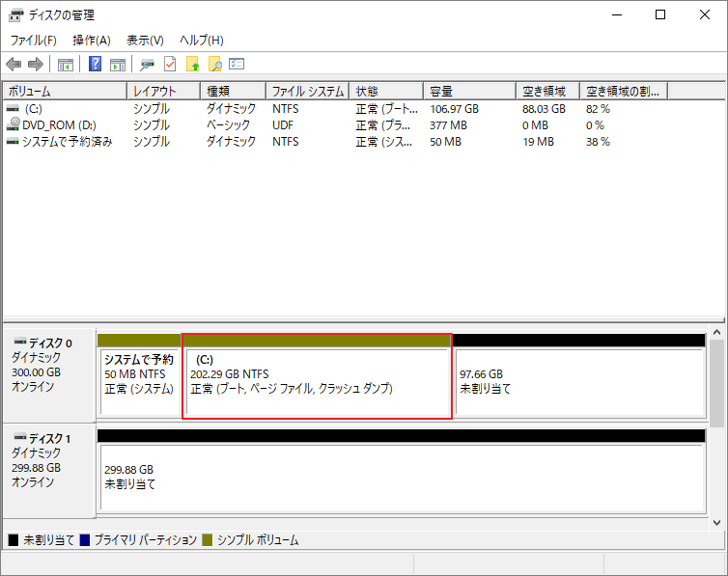Open the ヘルプ(H) menu

click(202, 41)
